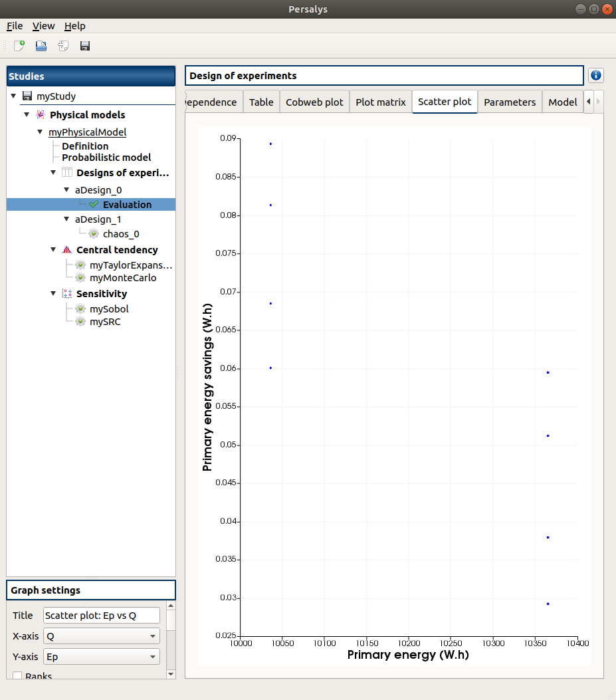Collapse the aDesign_1 tree node

coord(66,219)
